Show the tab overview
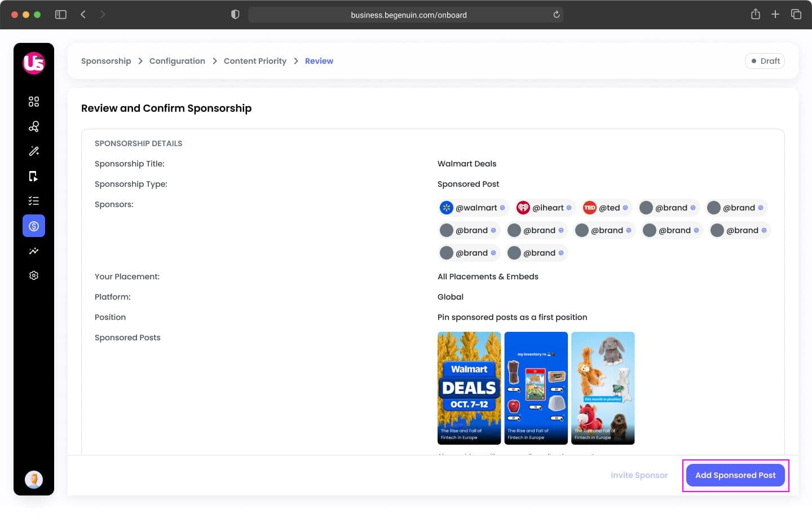 coord(796,15)
